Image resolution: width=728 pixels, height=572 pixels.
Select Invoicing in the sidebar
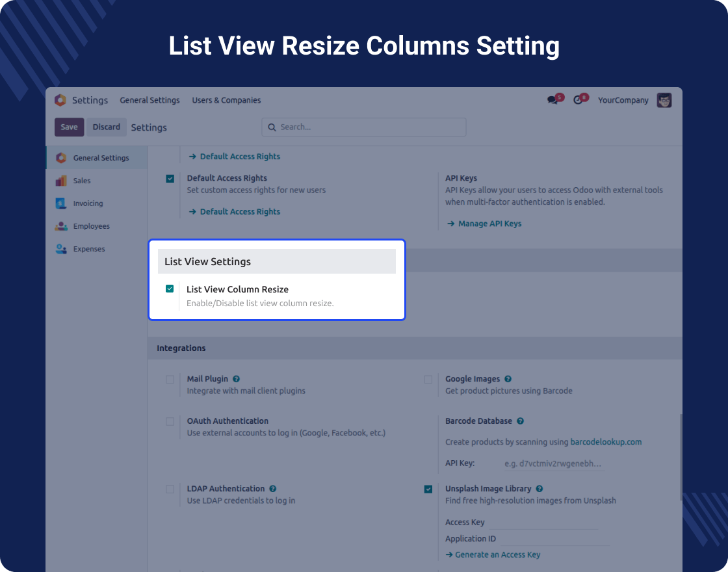[97, 203]
